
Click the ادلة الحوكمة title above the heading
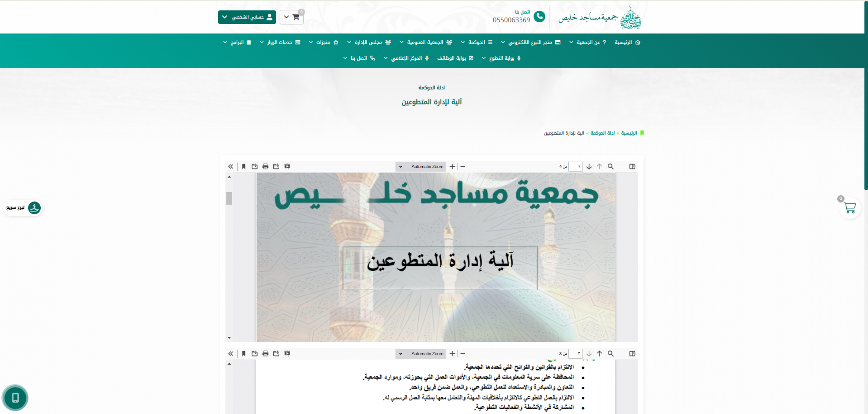point(432,88)
